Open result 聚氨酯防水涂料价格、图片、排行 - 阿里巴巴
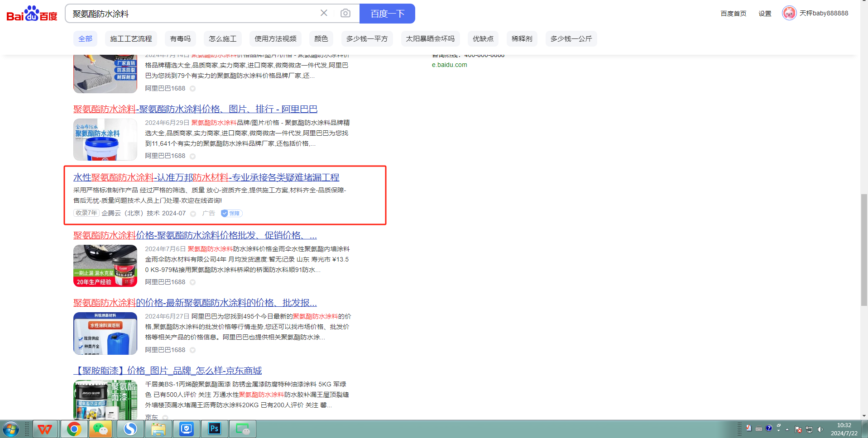The image size is (868, 438). click(x=195, y=109)
